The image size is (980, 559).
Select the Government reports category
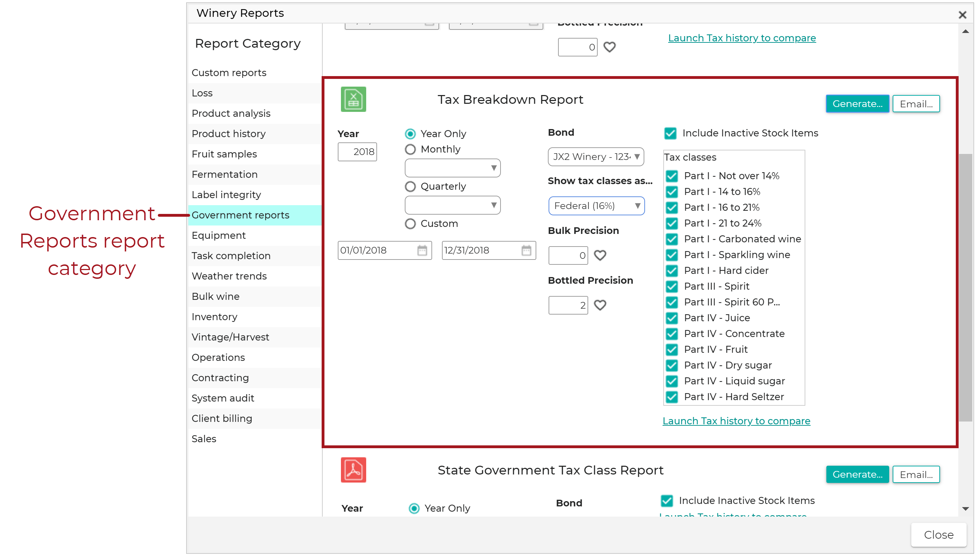[255, 215]
